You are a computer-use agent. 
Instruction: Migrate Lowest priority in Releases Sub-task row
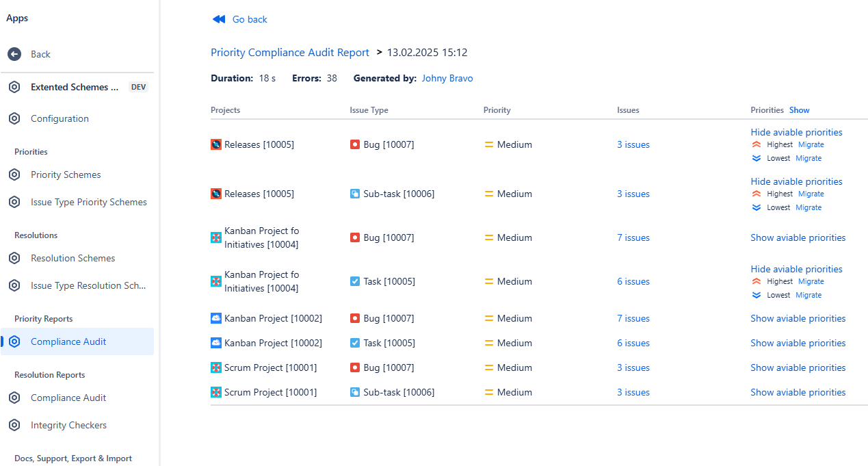[x=808, y=207]
